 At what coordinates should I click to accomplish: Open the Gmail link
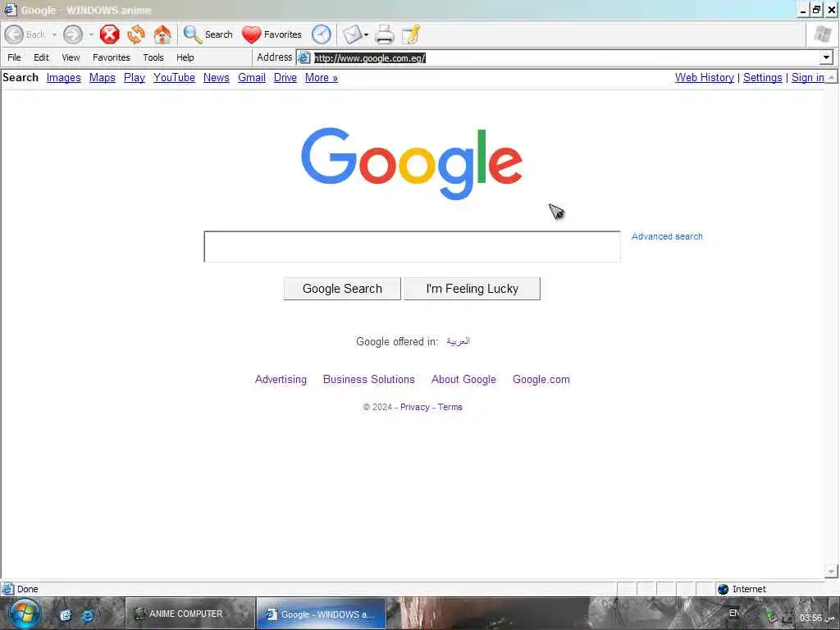[x=252, y=78]
